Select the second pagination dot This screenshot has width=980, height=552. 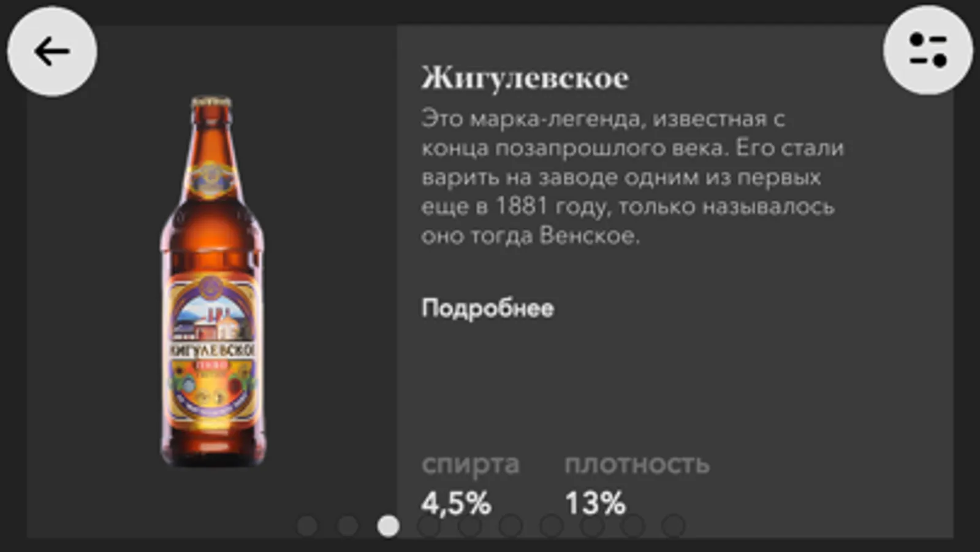click(x=348, y=526)
